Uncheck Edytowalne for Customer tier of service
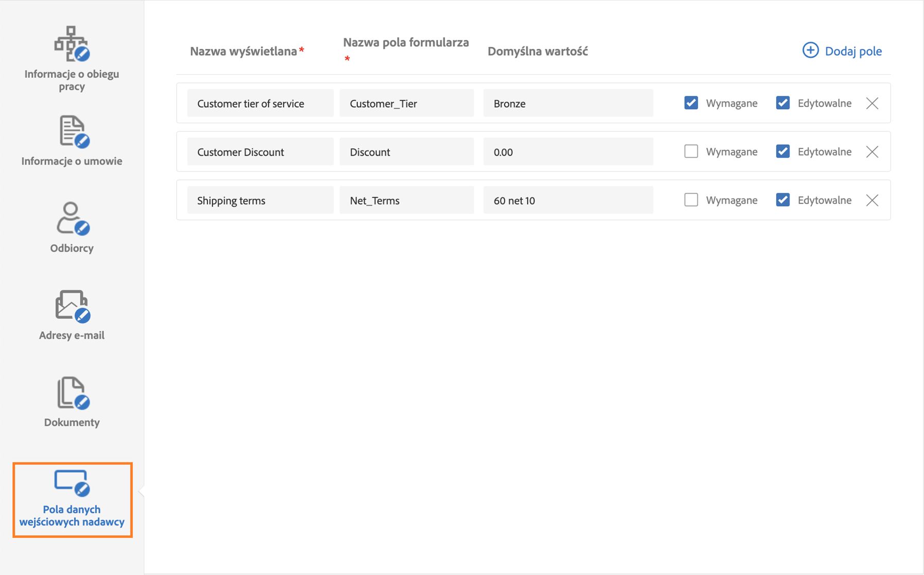The width and height of the screenshot is (924, 575). pos(783,103)
